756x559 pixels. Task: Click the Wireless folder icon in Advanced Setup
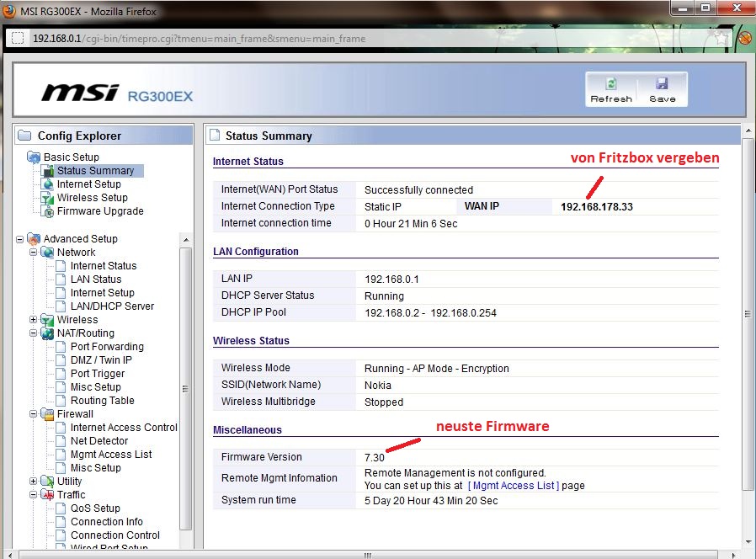47,320
